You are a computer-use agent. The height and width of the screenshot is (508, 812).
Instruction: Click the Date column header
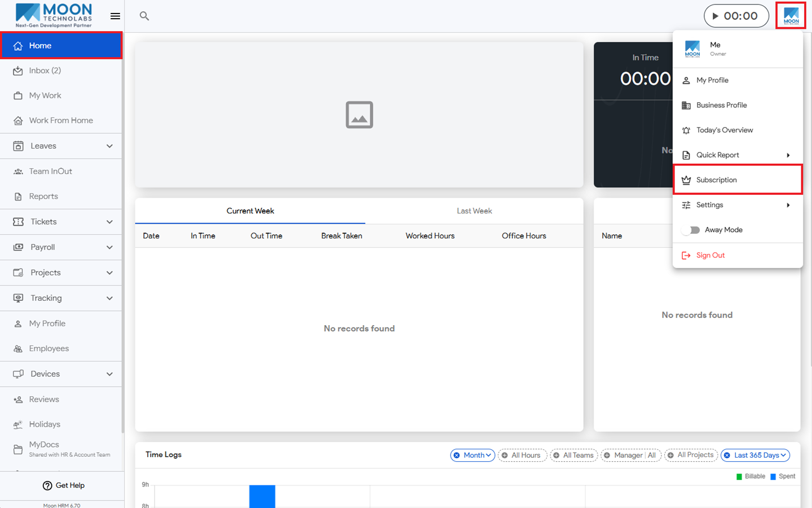pyautogui.click(x=151, y=236)
